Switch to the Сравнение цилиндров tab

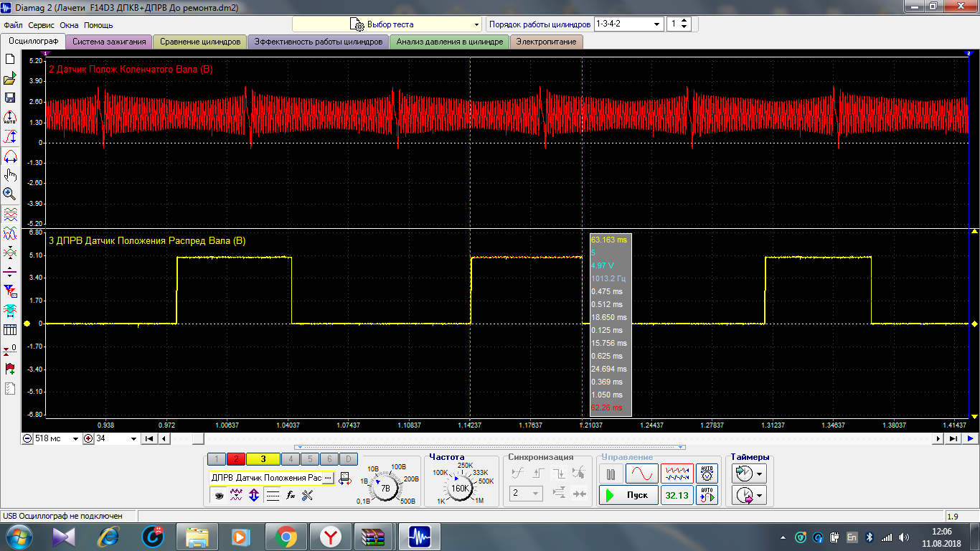pos(200,42)
